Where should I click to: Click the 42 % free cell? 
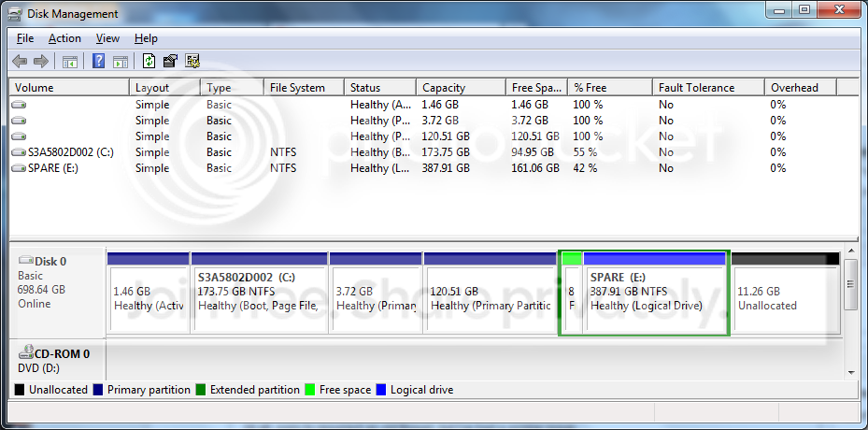585,168
